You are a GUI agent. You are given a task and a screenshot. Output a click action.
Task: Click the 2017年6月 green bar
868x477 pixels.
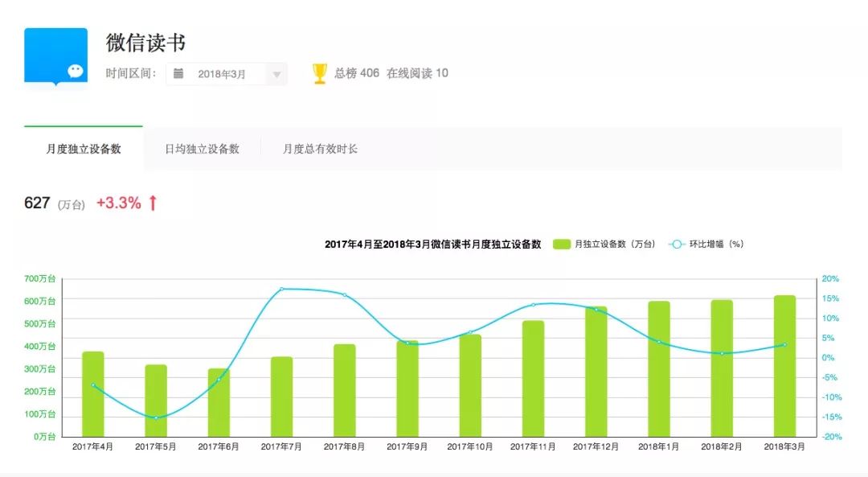pos(219,403)
